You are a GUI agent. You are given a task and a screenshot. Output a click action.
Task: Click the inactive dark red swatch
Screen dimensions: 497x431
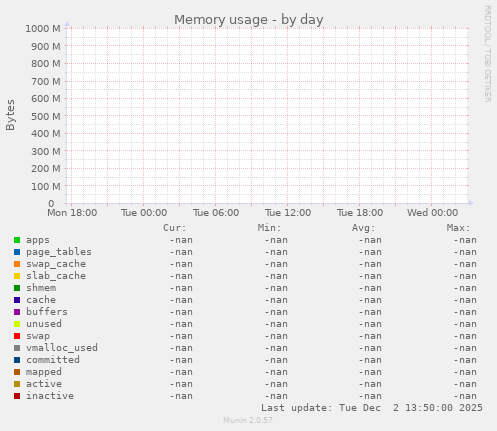[17, 396]
